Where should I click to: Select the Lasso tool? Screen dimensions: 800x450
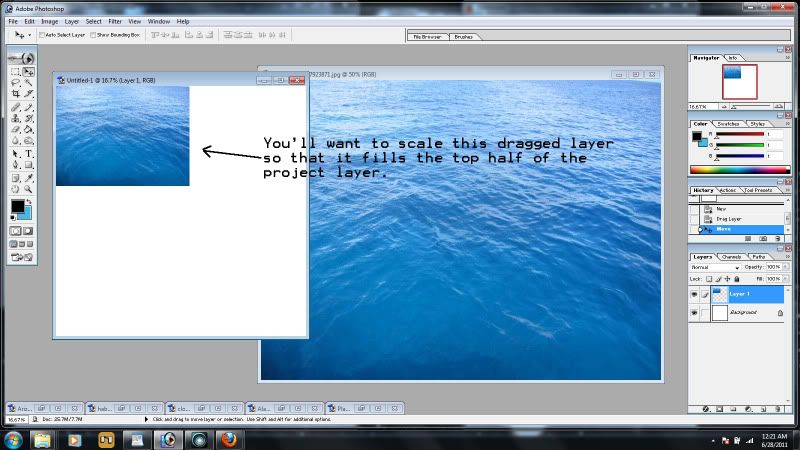pos(15,83)
